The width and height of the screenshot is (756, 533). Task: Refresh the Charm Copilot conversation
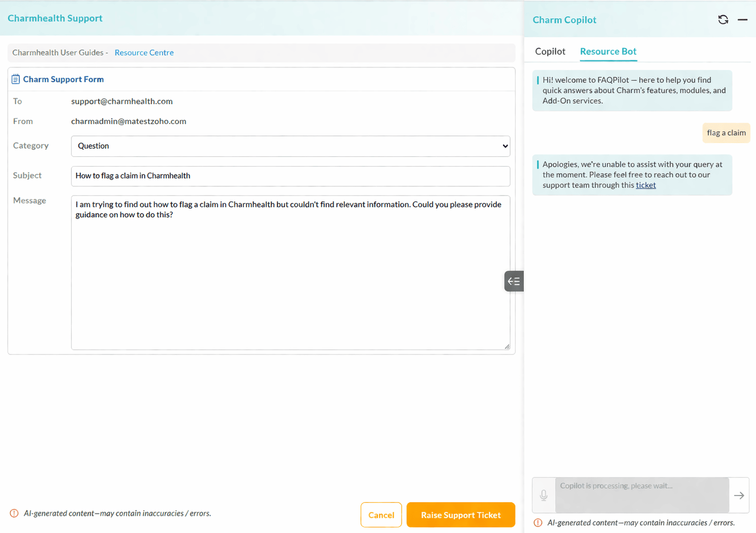tap(723, 19)
